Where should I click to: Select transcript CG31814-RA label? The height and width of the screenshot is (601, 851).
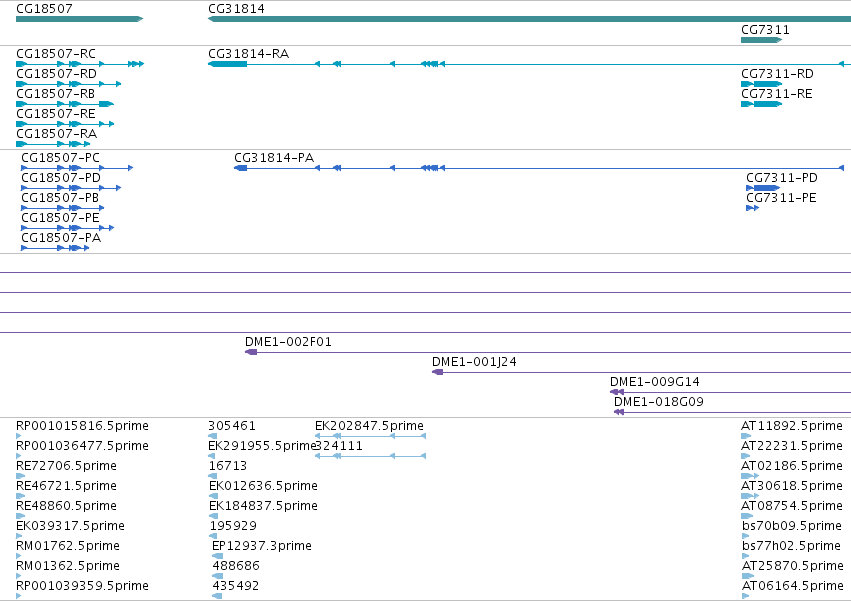[249, 54]
